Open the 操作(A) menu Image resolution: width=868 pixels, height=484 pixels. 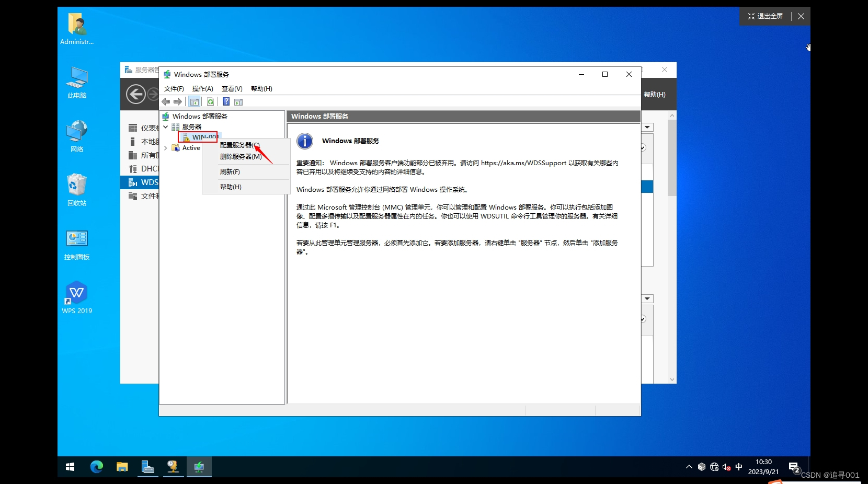tap(203, 89)
